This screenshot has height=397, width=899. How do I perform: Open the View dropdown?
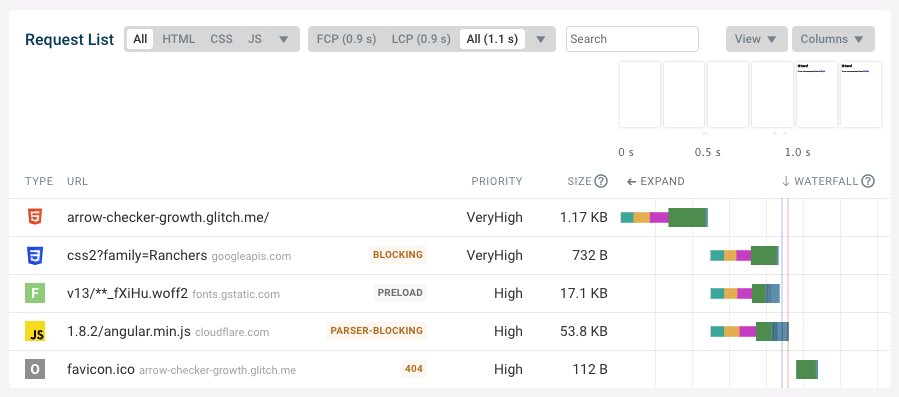(x=756, y=39)
